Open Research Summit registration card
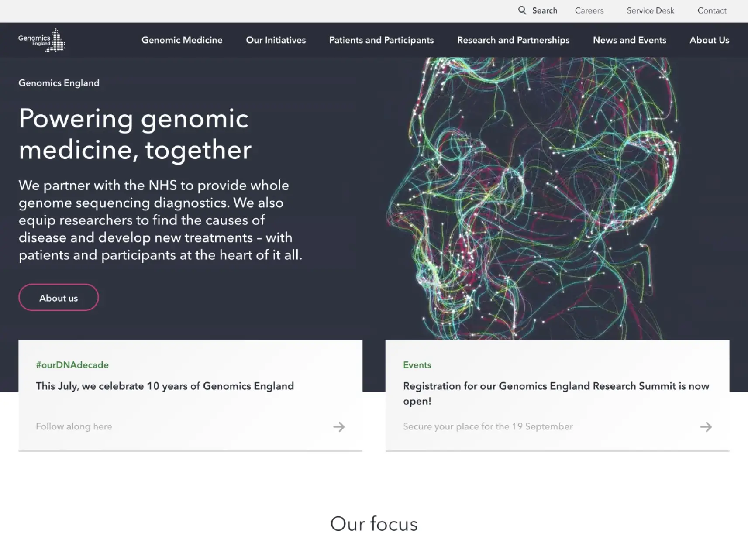Image resolution: width=748 pixels, height=560 pixels. pos(557,395)
